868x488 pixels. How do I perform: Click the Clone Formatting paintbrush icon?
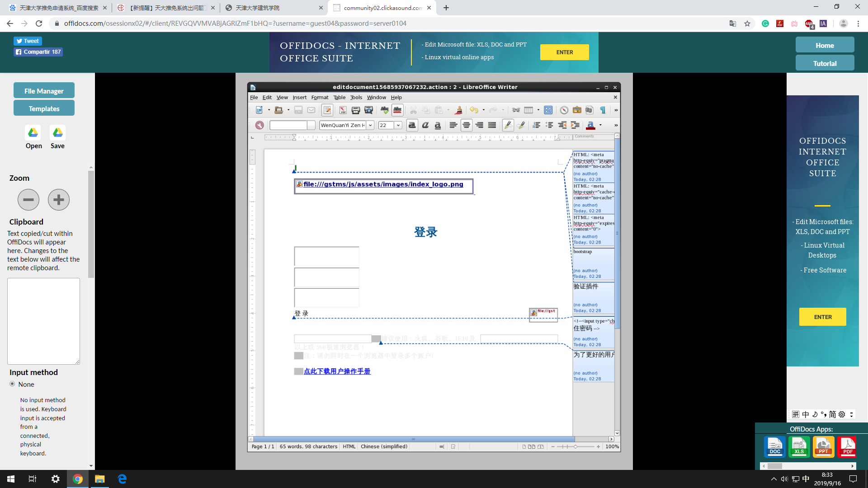(458, 110)
